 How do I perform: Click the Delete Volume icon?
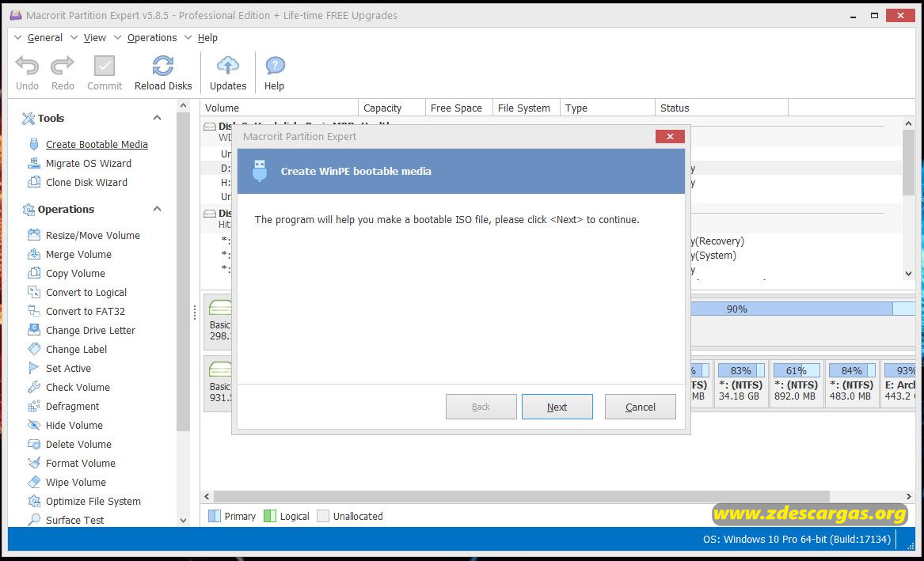click(x=34, y=444)
